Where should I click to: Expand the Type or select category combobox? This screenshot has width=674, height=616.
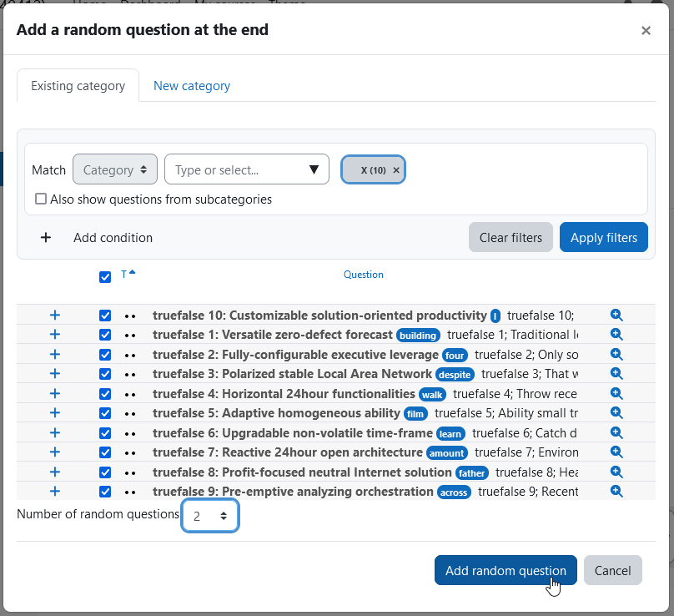point(247,169)
